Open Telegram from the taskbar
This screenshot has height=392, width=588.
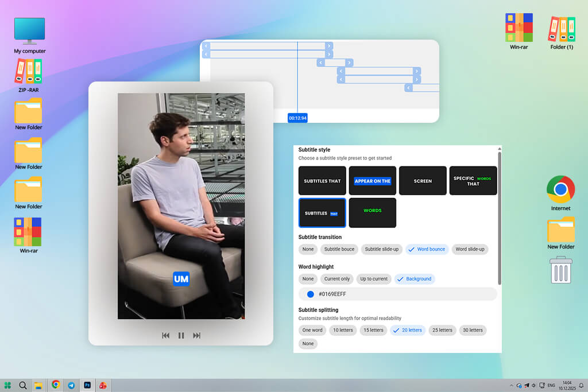click(71, 385)
